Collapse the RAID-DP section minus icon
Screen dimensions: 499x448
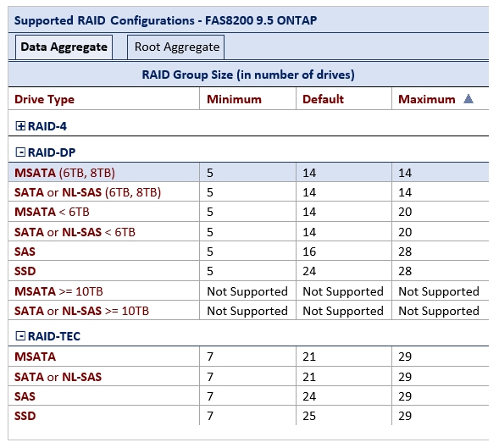20,152
